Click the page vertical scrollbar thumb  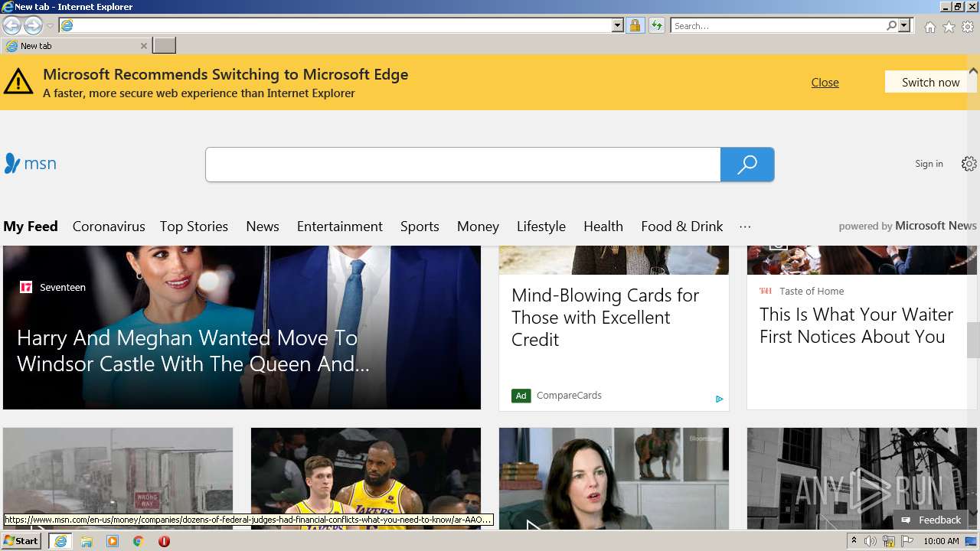(x=973, y=340)
